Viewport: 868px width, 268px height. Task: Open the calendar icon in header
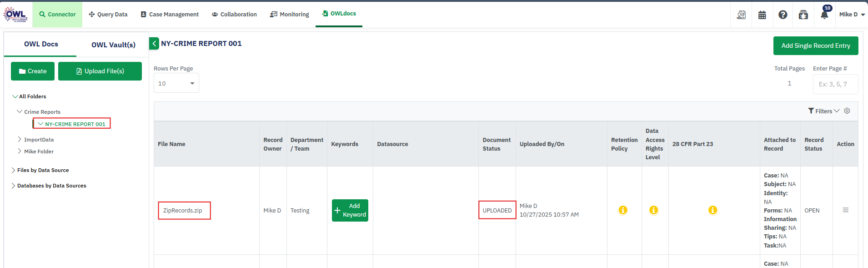point(762,15)
